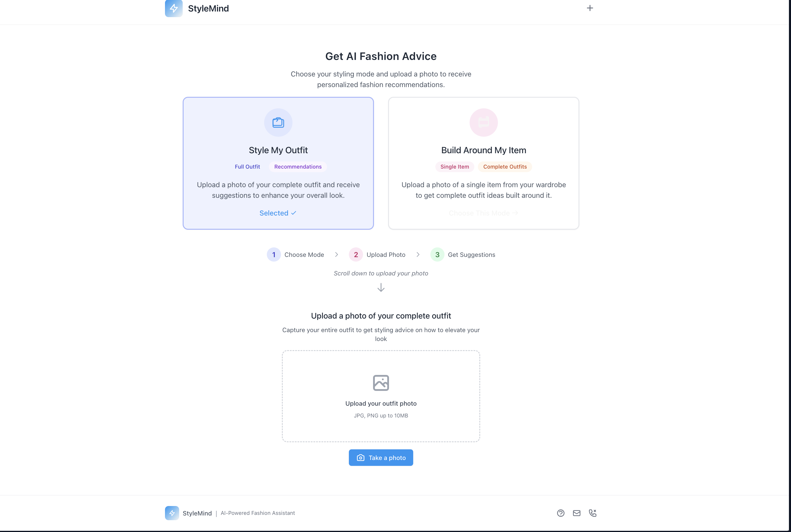Go to step 2 Upload Photo

click(377, 254)
